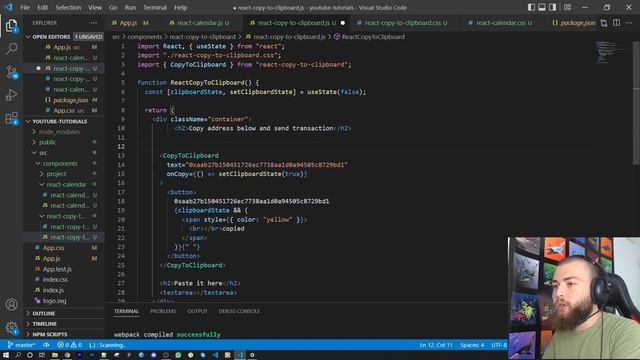This screenshot has height=360, width=640.
Task: Toggle primary side bar layout icon
Action: coord(531,7)
